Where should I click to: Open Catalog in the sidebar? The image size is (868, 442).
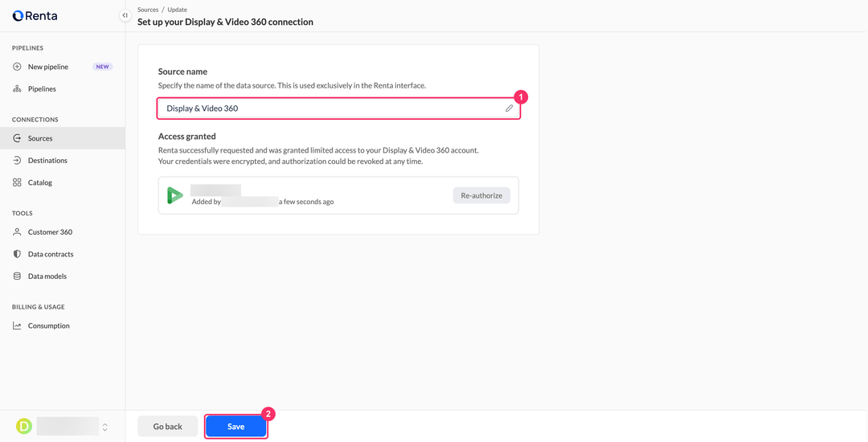click(63, 182)
